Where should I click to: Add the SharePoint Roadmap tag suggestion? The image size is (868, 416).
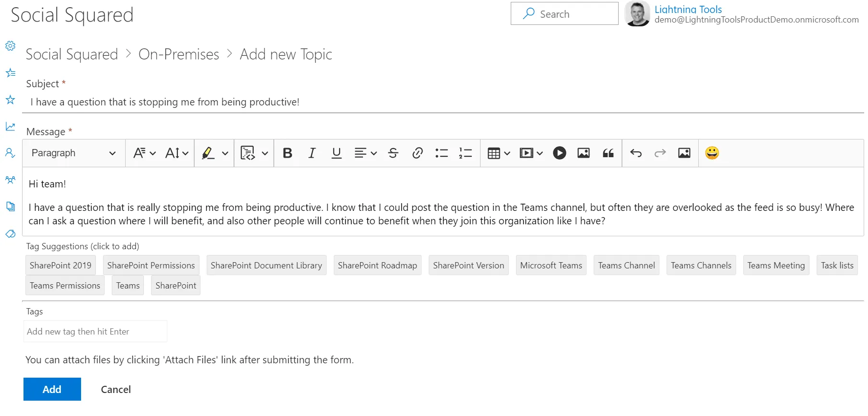click(x=377, y=266)
